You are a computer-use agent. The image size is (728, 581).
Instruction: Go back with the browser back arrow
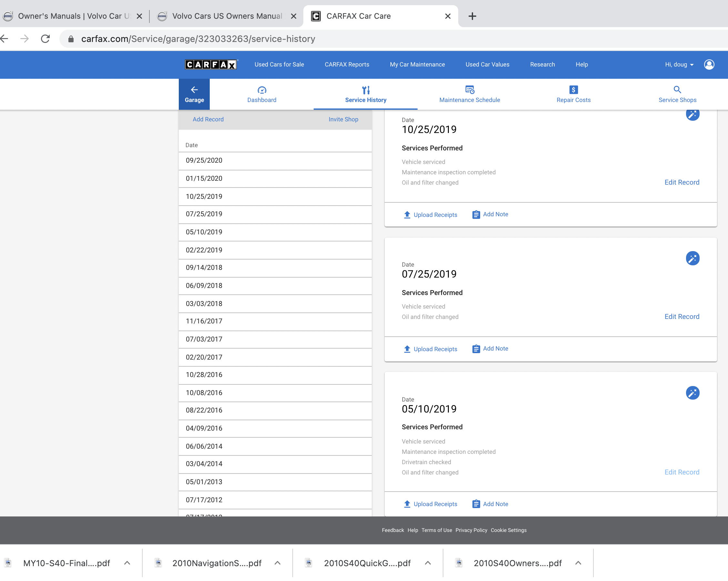point(4,39)
